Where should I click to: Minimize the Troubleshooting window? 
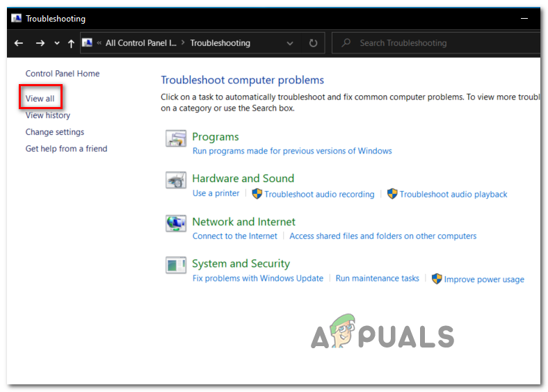coord(524,18)
